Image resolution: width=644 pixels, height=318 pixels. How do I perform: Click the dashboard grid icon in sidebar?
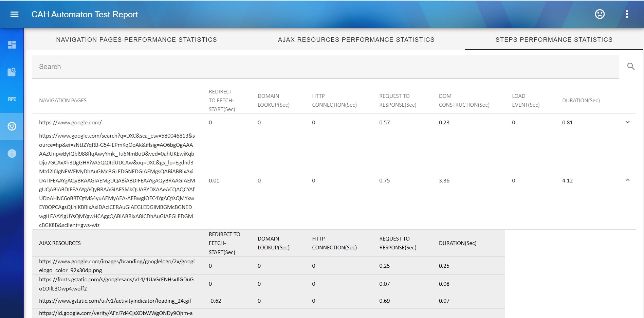tap(12, 45)
